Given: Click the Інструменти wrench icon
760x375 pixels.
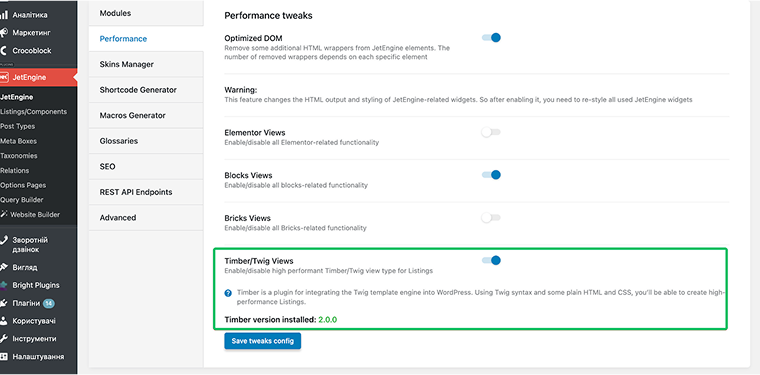Looking at the screenshot, I should (3, 339).
